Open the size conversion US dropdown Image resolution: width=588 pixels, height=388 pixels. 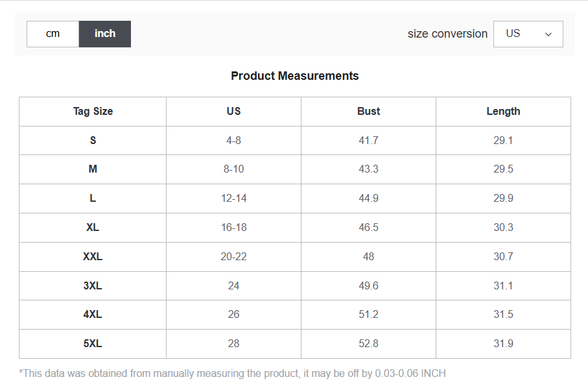click(x=528, y=34)
